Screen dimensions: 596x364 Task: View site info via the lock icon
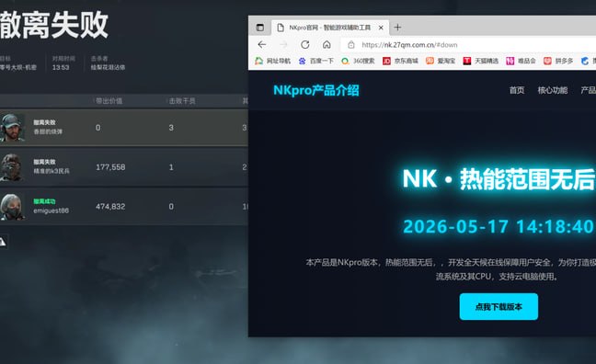351,45
